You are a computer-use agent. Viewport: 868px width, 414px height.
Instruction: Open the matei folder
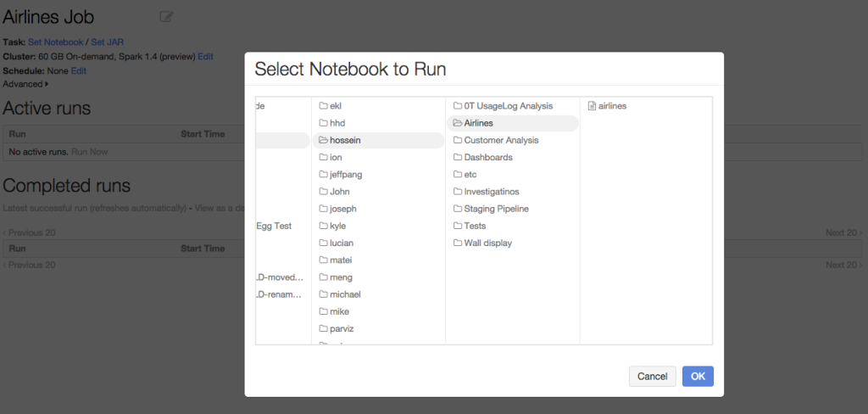340,260
